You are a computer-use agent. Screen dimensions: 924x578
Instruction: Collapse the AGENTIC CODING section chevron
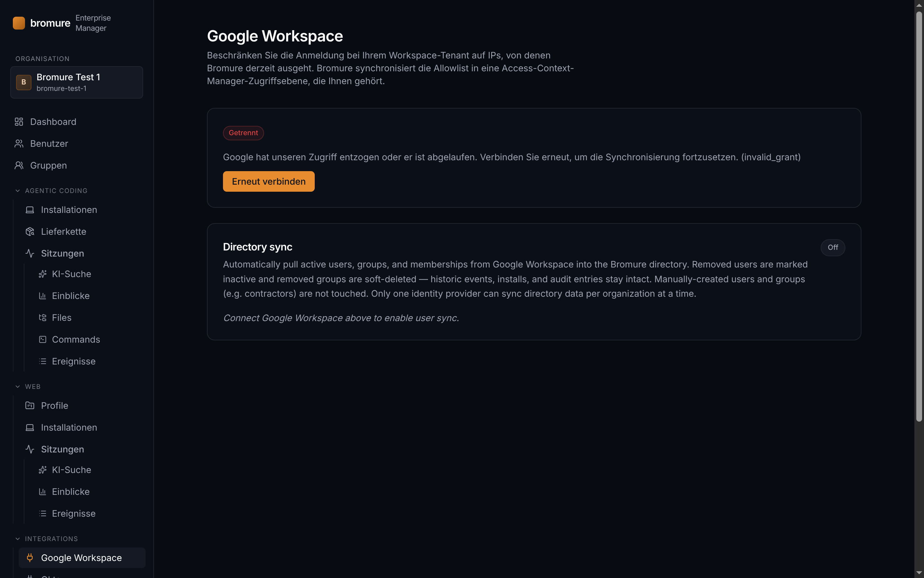[18, 191]
